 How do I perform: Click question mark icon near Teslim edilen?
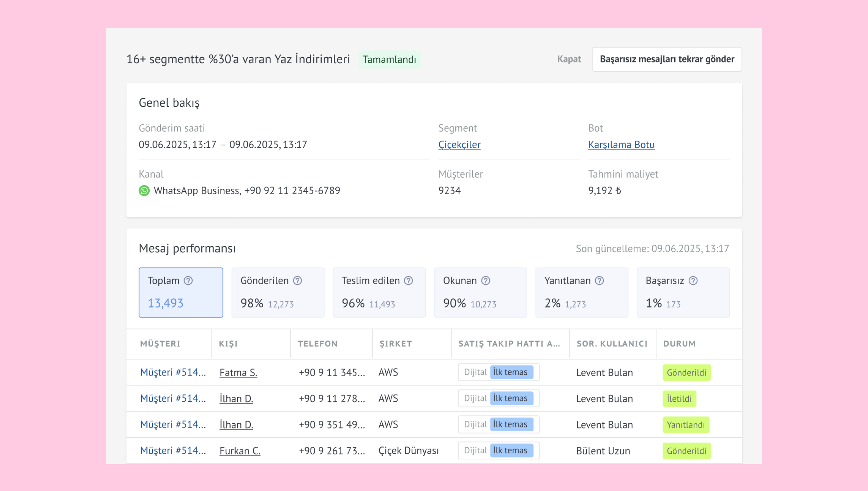coord(408,281)
